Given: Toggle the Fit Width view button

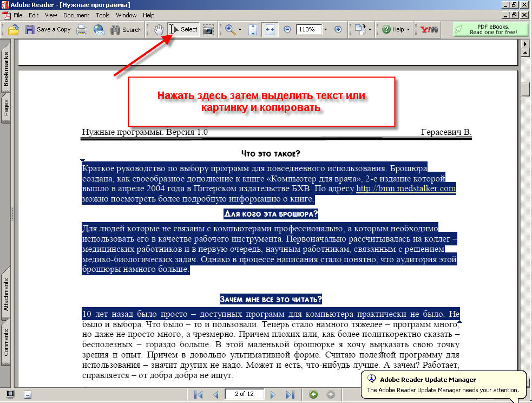Looking at the screenshot, I should tap(270, 30).
